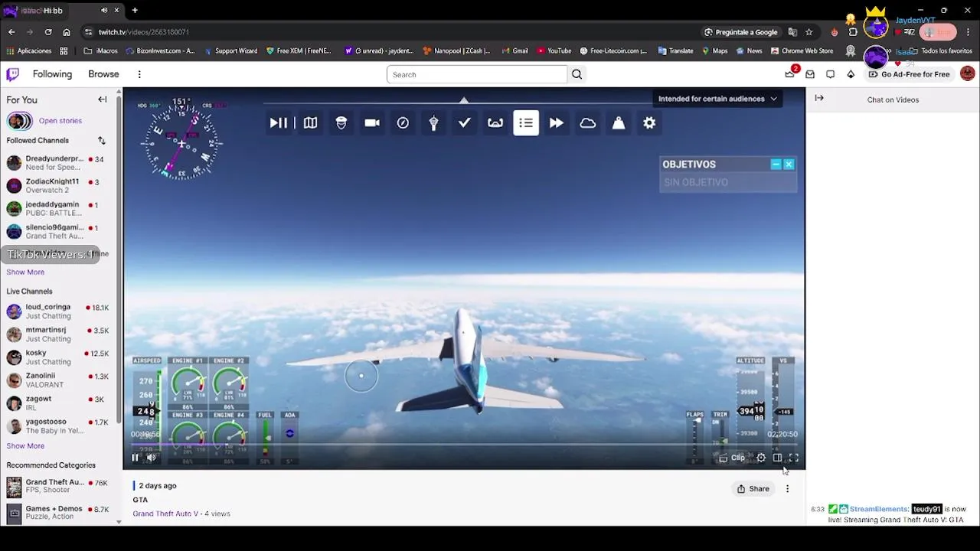Image resolution: width=980 pixels, height=551 pixels.
Task: Open the Aplicaciones apps shortcut
Action: pos(28,51)
